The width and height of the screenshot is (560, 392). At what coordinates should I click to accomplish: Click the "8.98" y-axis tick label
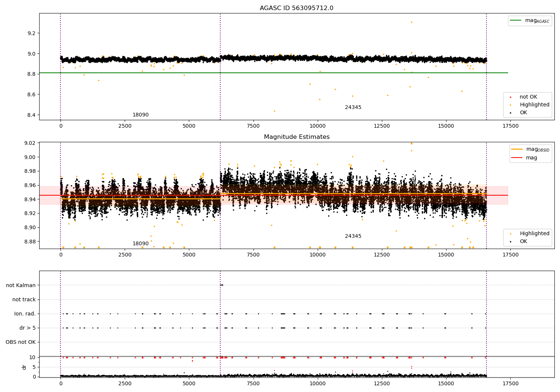[30, 171]
